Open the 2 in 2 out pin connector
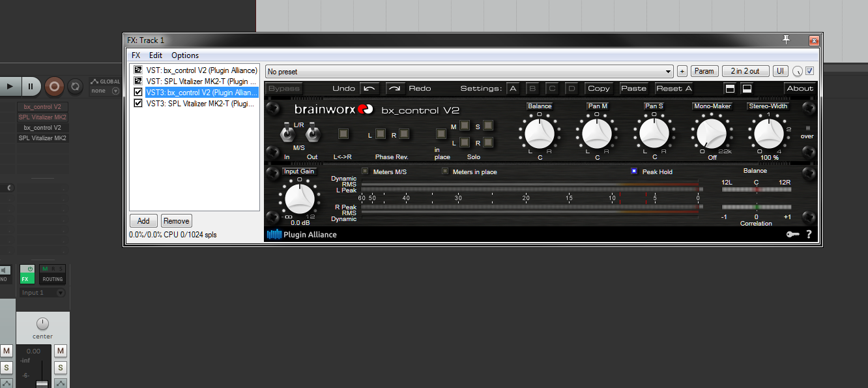 (x=745, y=71)
